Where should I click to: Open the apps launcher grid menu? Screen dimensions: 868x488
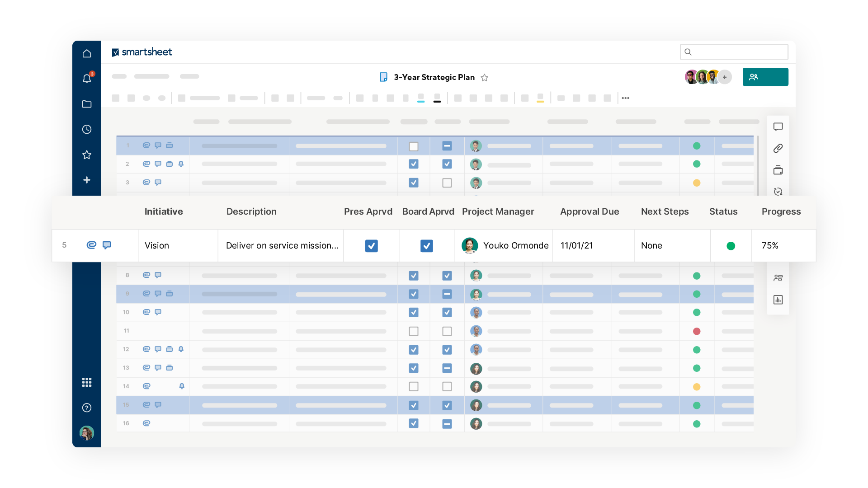click(x=87, y=382)
